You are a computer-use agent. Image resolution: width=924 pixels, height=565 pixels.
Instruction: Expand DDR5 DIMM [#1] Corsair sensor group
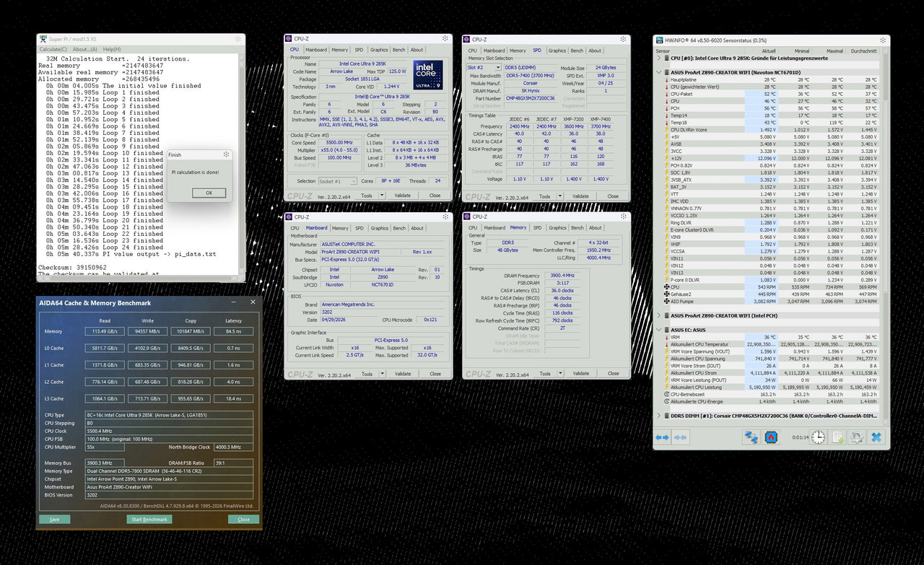tap(658, 416)
